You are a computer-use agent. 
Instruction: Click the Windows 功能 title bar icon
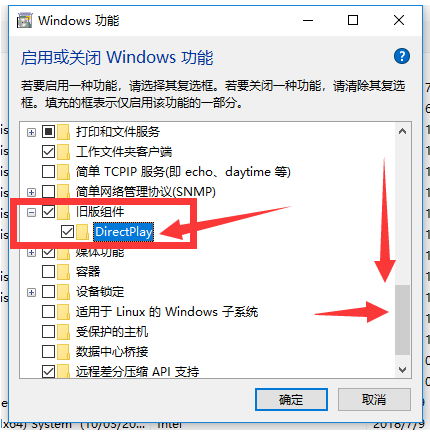tap(24, 21)
